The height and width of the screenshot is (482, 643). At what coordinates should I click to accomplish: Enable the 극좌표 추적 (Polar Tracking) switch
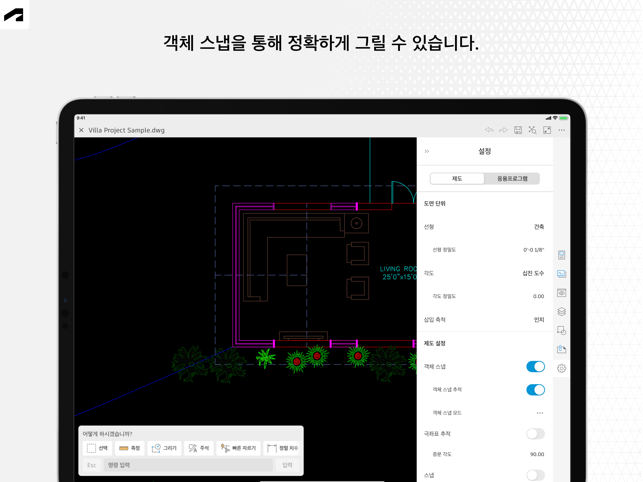pyautogui.click(x=535, y=434)
